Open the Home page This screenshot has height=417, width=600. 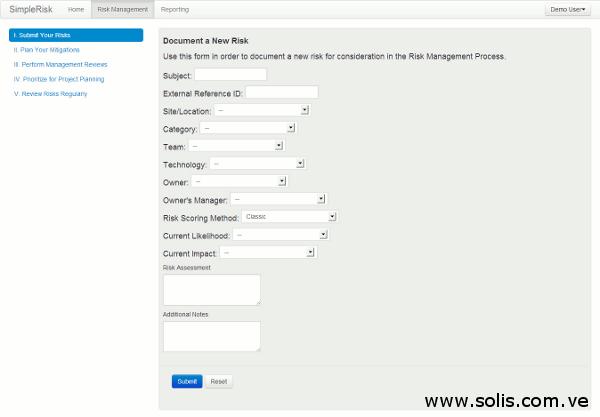[x=76, y=9]
